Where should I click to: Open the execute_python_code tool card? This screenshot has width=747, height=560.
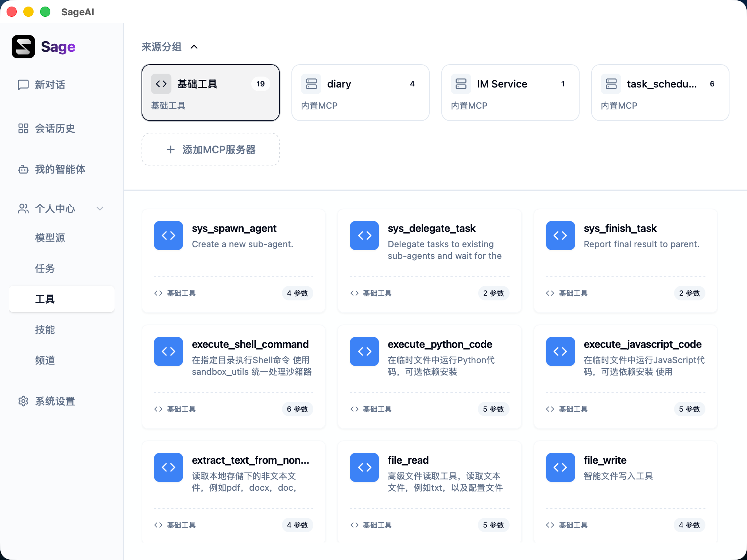point(429,377)
